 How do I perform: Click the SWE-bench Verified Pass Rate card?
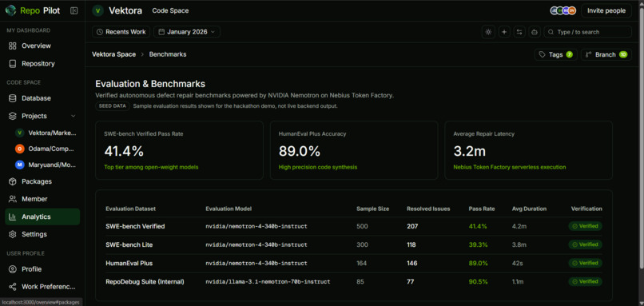coord(179,150)
